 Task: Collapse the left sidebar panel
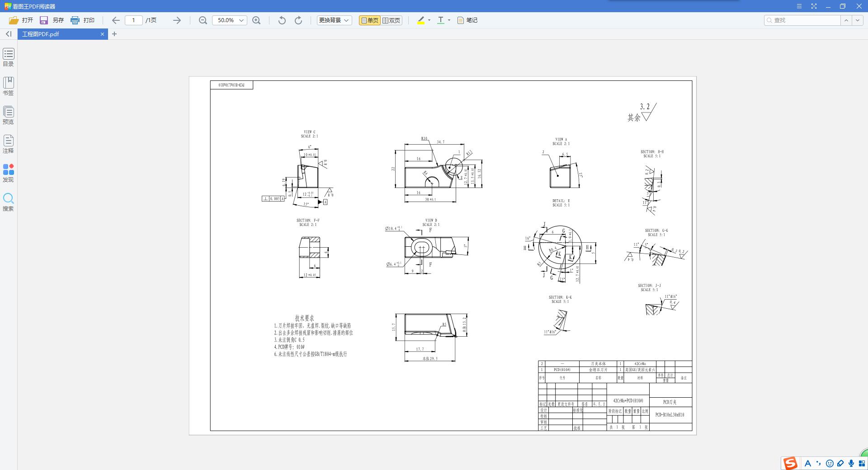pyautogui.click(x=9, y=34)
